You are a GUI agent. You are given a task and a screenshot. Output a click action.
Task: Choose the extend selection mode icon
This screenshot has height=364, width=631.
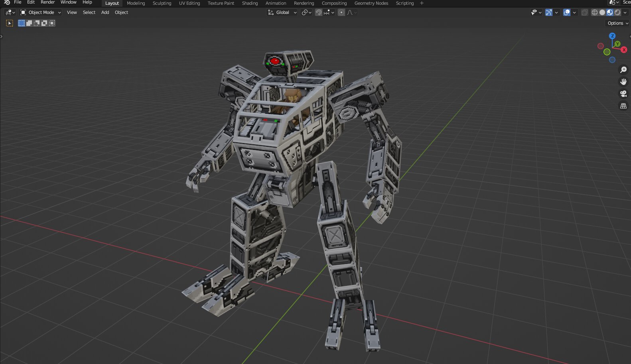[x=29, y=23]
